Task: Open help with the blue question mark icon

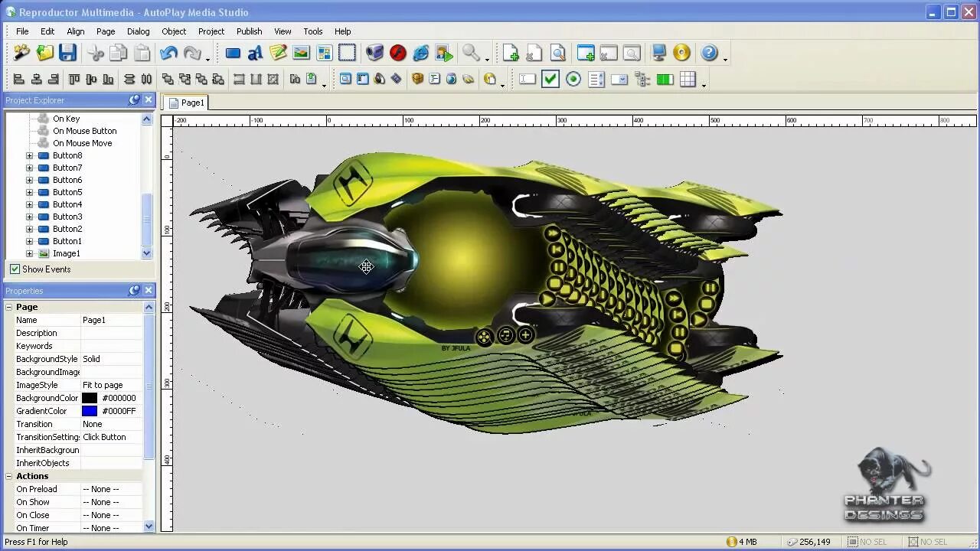Action: click(709, 53)
